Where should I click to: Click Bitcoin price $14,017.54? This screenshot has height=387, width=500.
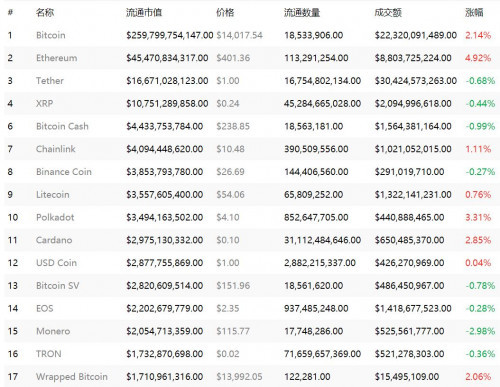239,35
